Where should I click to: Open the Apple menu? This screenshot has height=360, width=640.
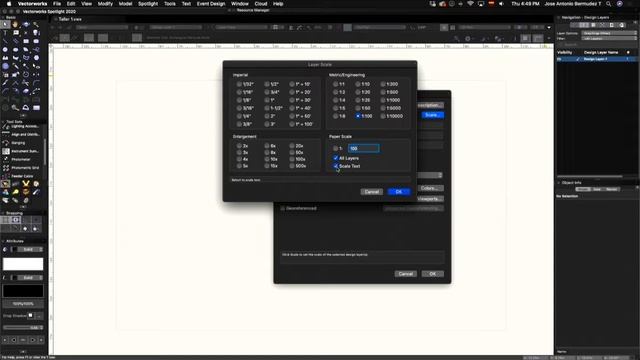point(9,4)
